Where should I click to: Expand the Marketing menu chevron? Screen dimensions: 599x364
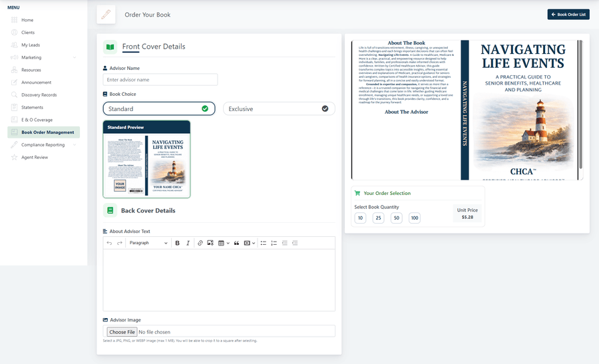pyautogui.click(x=75, y=57)
